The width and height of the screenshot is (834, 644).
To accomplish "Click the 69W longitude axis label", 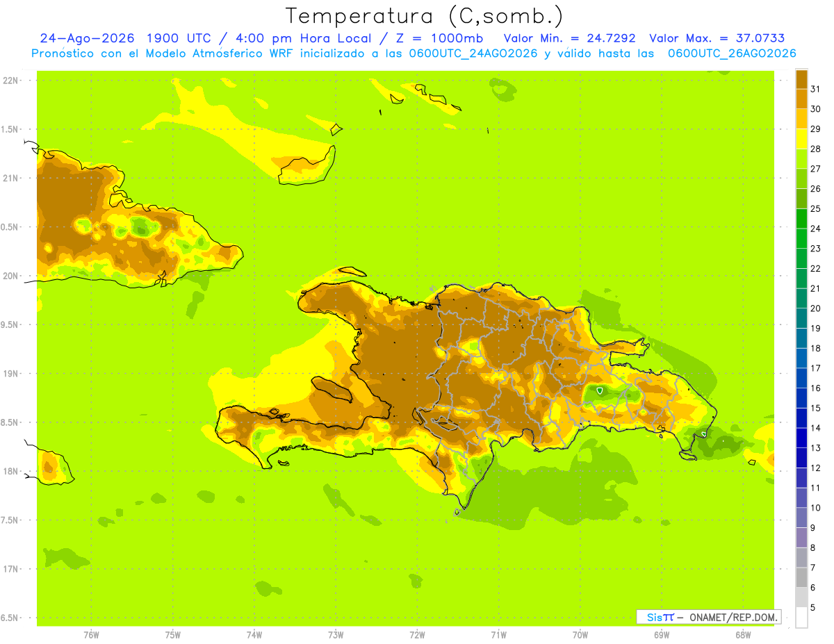I will click(662, 635).
